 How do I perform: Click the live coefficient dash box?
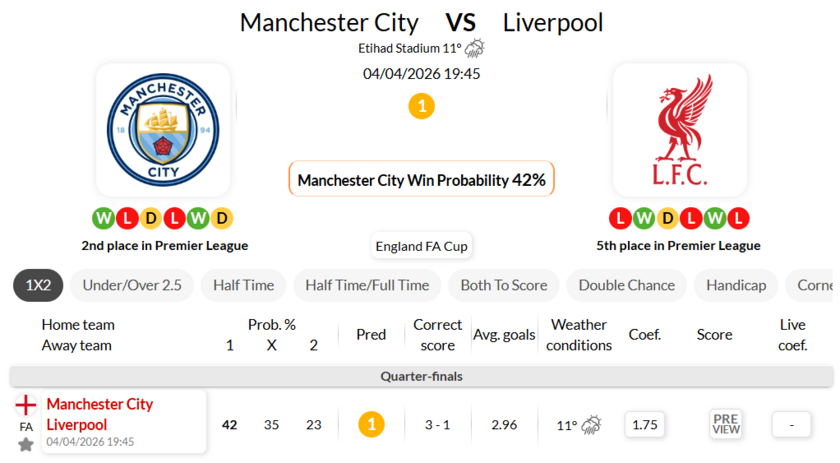[791, 424]
